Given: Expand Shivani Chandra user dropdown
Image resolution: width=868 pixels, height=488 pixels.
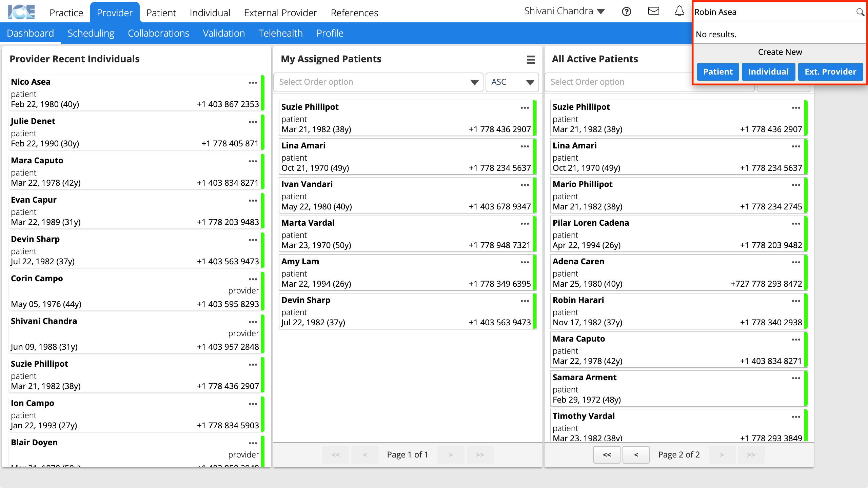Looking at the screenshot, I should pos(565,11).
